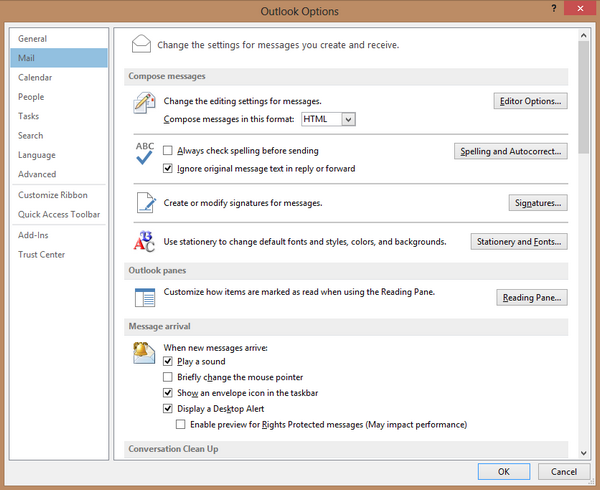Open the Calendar options category
The height and width of the screenshot is (490, 600).
(59, 77)
